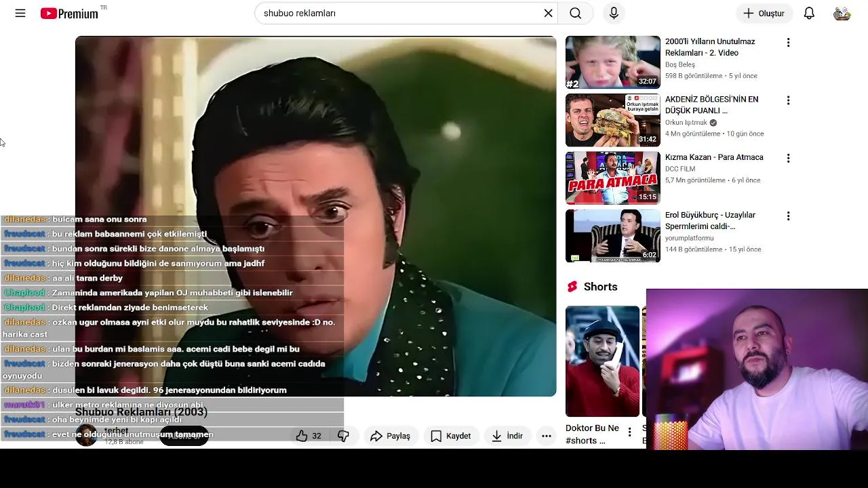Open title 2000'li Yılların Unutulmaz Reklamları

click(x=710, y=47)
